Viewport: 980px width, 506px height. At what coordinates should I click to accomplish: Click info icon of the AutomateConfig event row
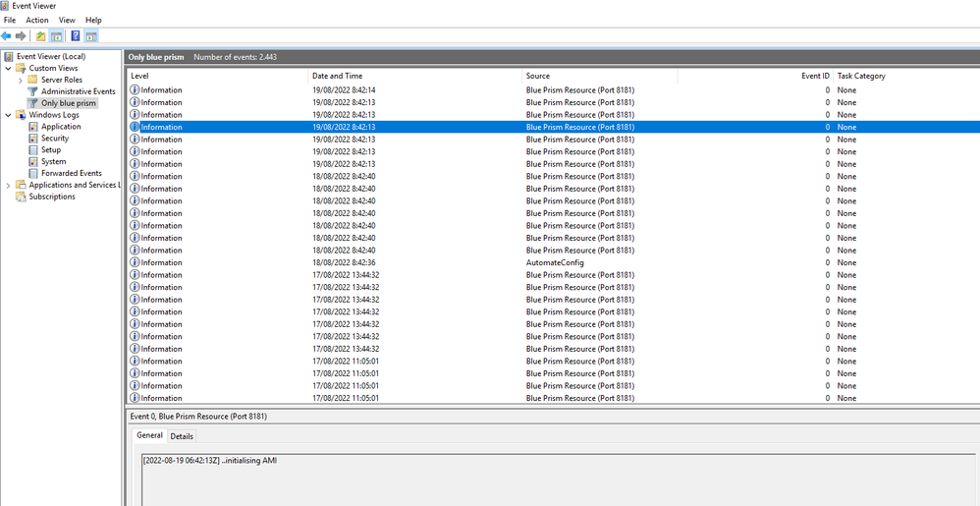point(135,262)
